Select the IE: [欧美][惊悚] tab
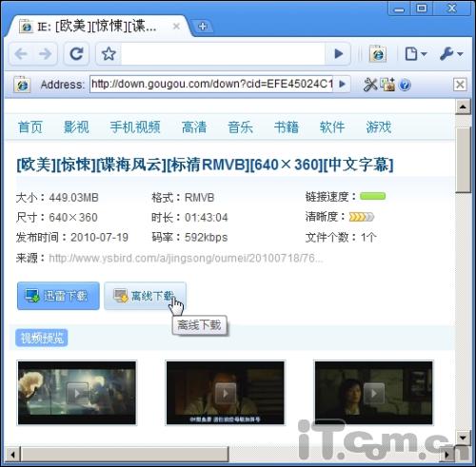476x467 pixels. [x=97, y=27]
